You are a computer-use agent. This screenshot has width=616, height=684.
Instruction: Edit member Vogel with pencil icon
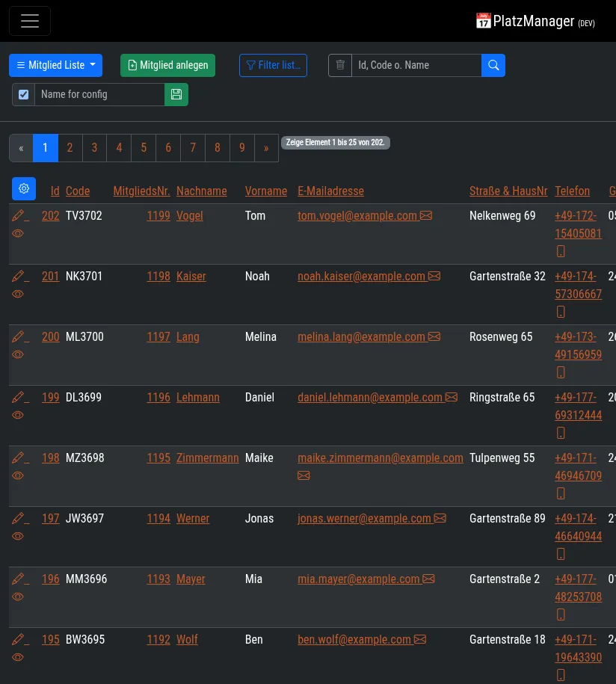pyautogui.click(x=18, y=215)
